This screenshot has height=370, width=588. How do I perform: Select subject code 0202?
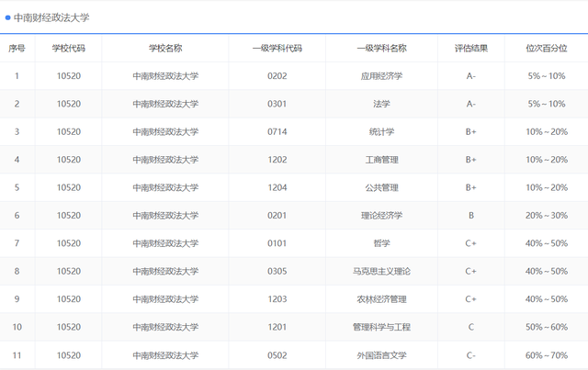(277, 76)
